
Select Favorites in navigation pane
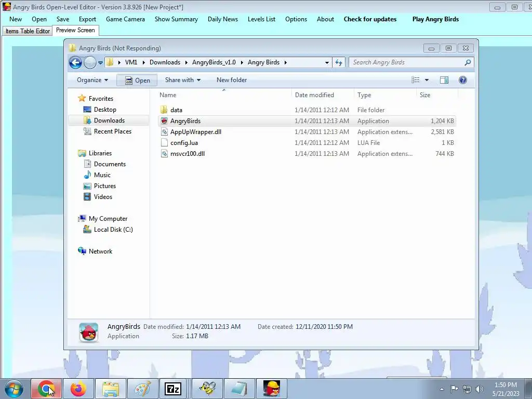point(101,98)
